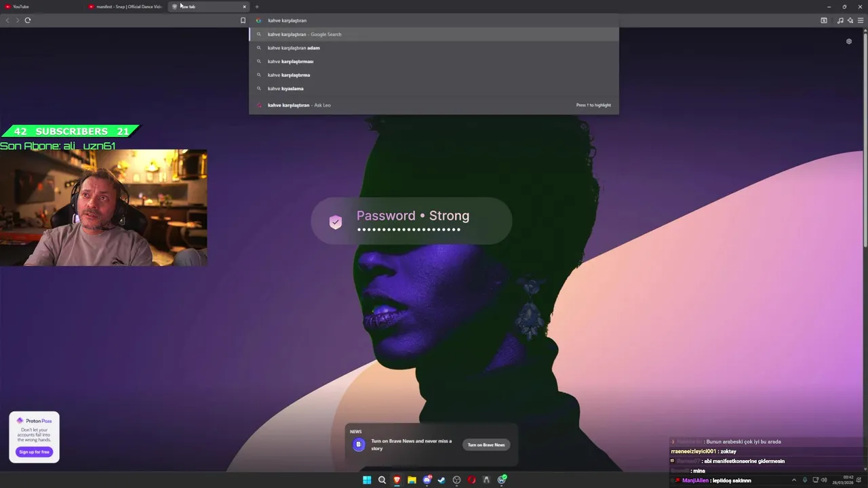Click 'Son Abone: ali_uzn61' overlay text
This screenshot has width=868, height=488.
[x=58, y=146]
